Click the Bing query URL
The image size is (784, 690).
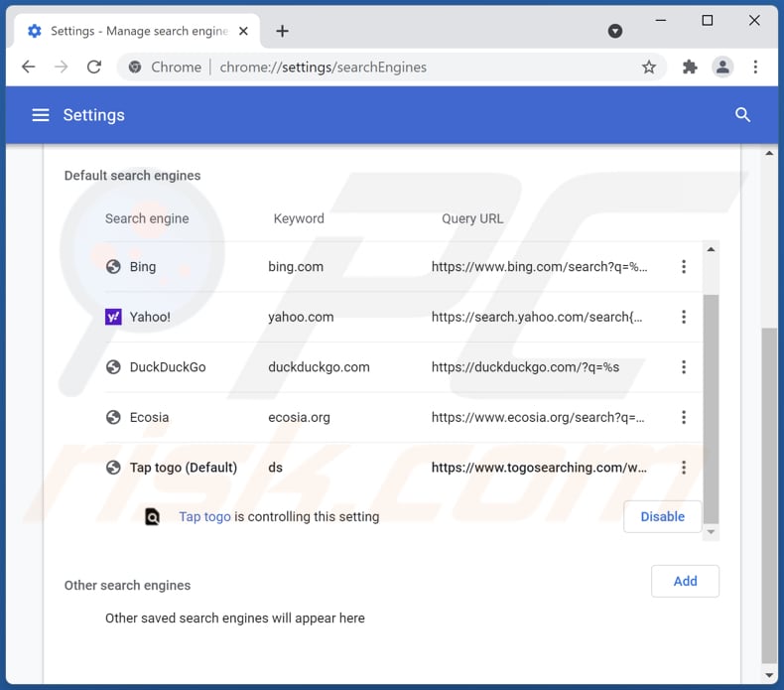click(x=539, y=267)
